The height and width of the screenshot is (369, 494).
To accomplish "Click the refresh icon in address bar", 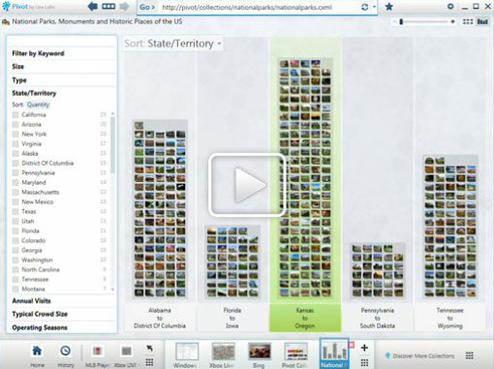I will click(x=365, y=7).
